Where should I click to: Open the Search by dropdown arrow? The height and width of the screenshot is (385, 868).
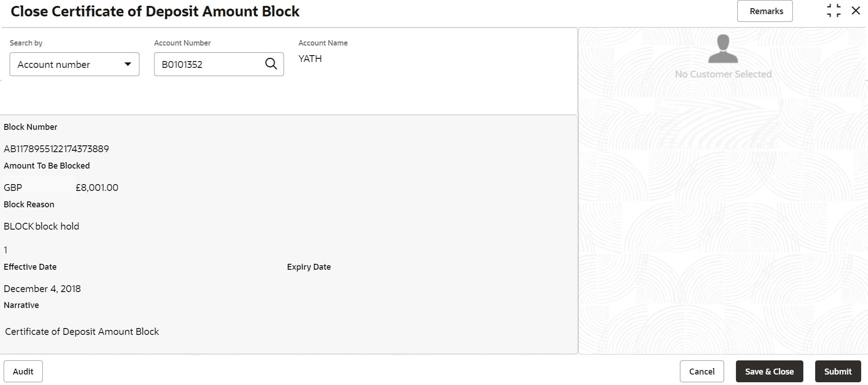coord(128,64)
